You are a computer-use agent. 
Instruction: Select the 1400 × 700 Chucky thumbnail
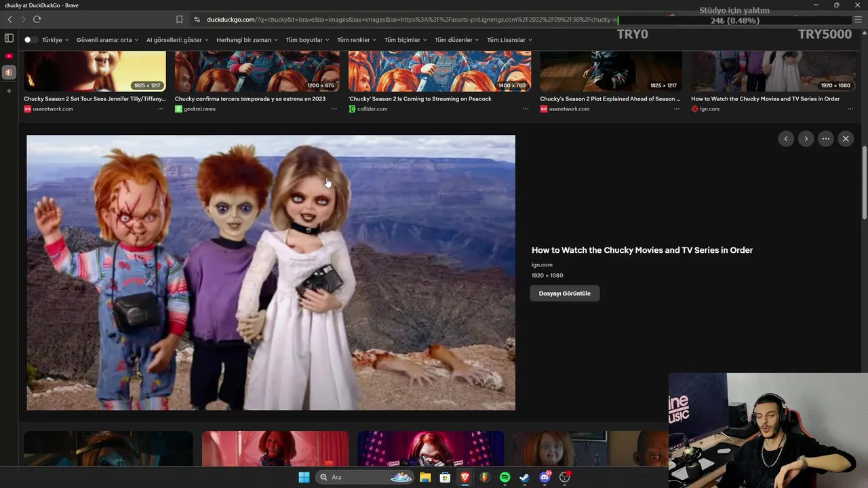click(x=439, y=71)
